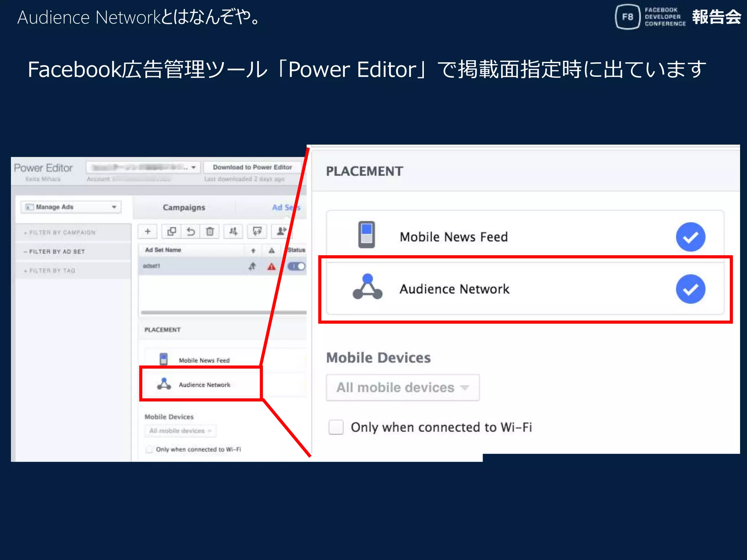Collapse Filter by Ad Set section

tap(73, 252)
